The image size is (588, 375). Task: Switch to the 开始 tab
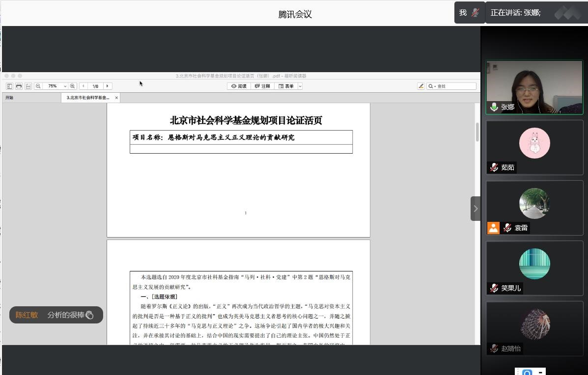(9, 98)
